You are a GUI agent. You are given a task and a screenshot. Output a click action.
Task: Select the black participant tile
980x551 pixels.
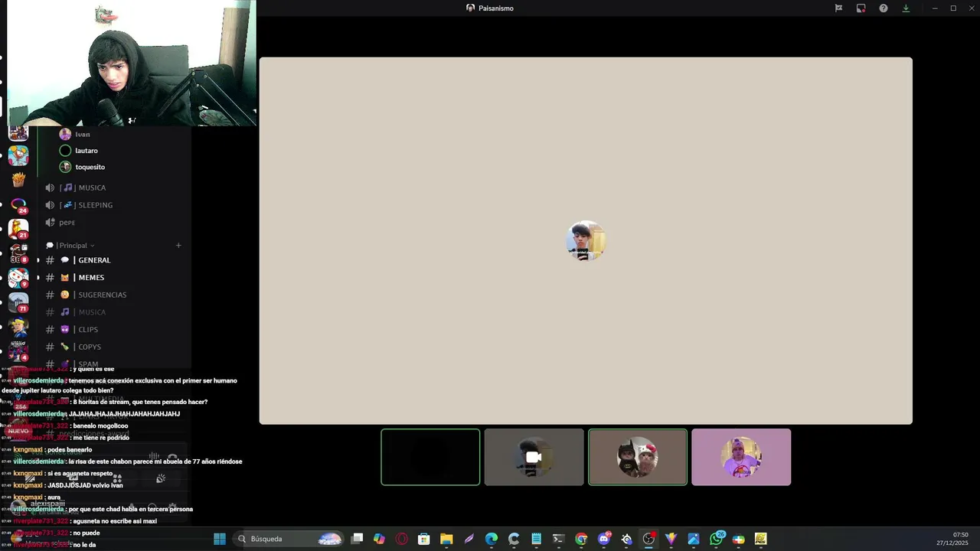[430, 457]
